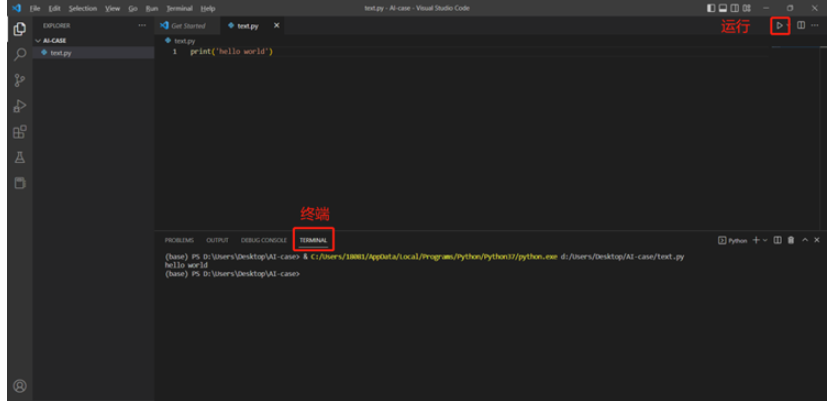Click line 1 print statement in editor
This screenshot has height=401, width=836.
tap(231, 52)
